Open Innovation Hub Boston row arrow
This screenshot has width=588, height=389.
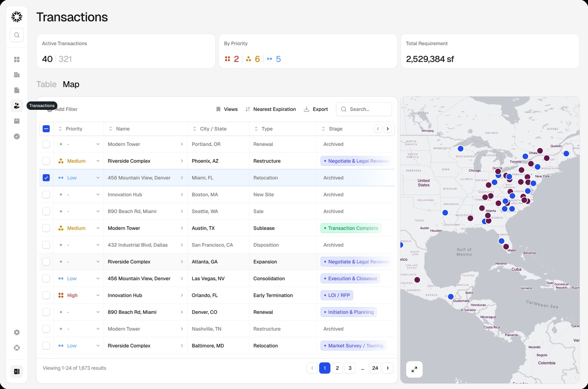[182, 195]
